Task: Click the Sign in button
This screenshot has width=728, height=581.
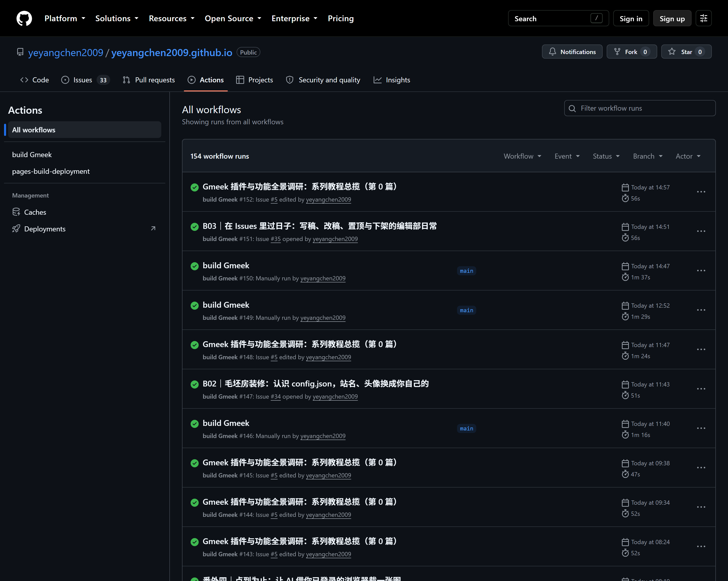Action: pos(631,18)
